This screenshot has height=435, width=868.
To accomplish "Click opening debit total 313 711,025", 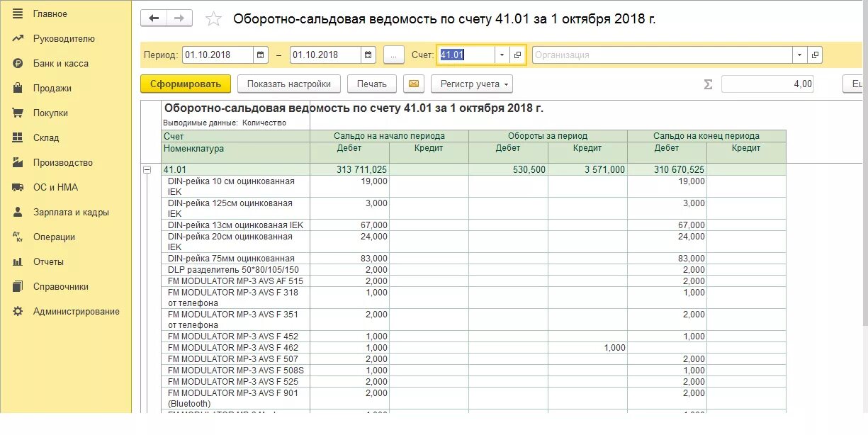I will [x=361, y=170].
